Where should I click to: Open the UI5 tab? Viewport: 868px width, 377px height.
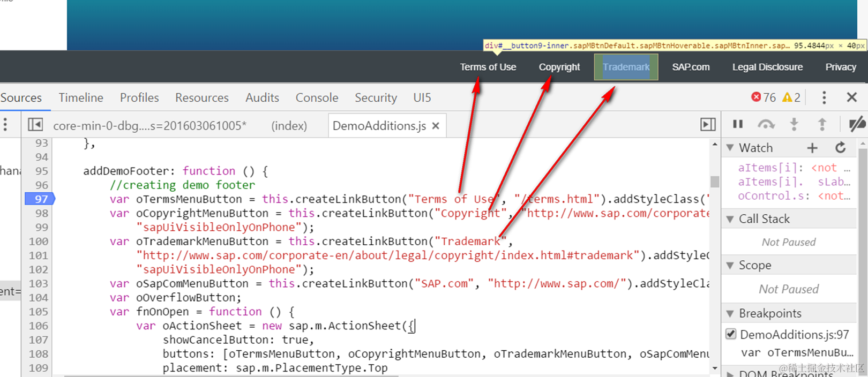coord(422,97)
